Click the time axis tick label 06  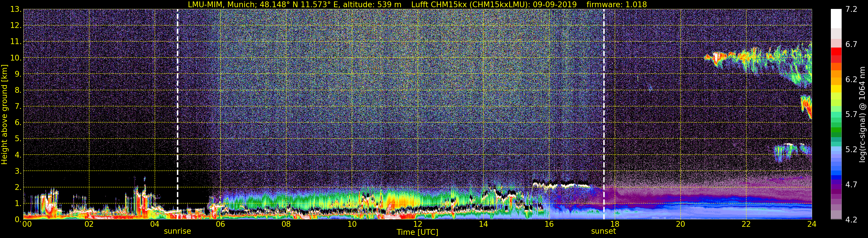coord(220,224)
